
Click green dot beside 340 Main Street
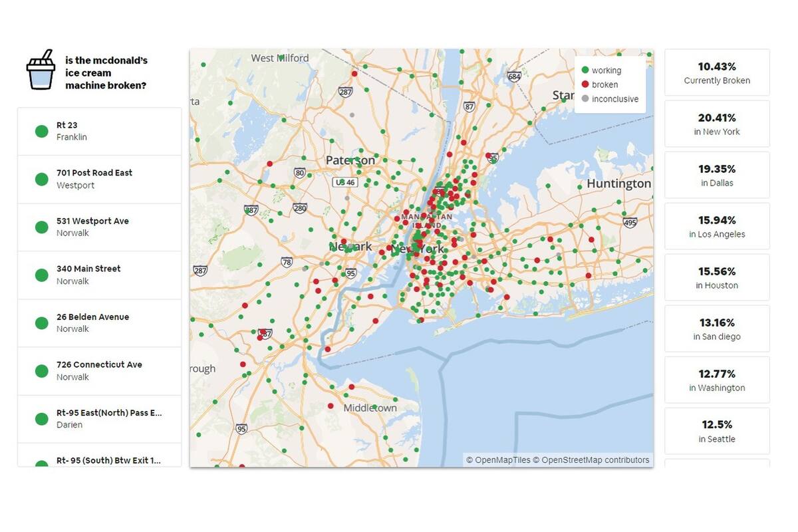[42, 275]
